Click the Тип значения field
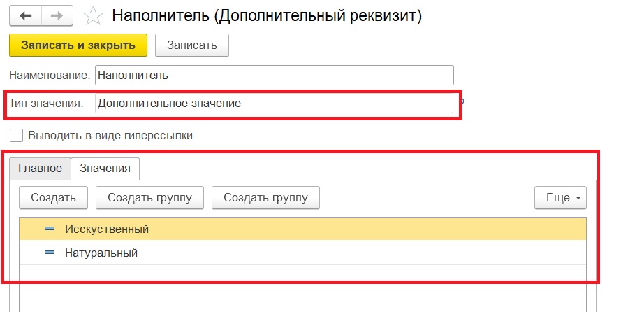Viewport: 644px width, 312px height. (275, 104)
